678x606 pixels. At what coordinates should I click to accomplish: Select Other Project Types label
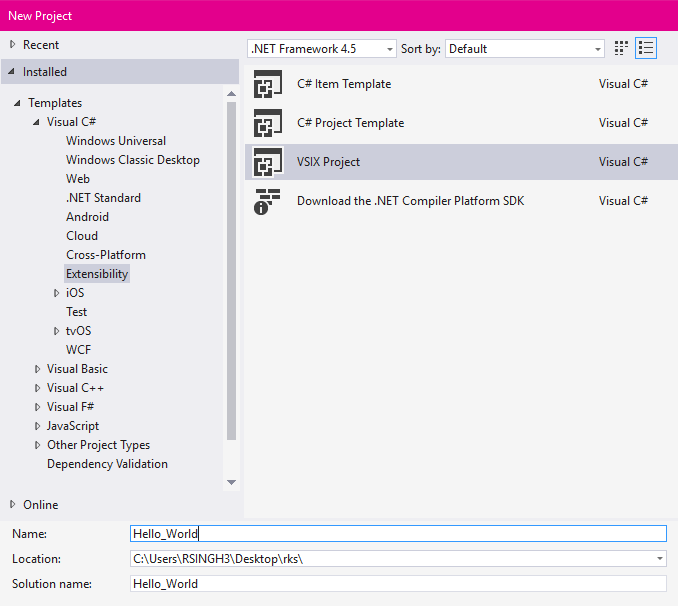point(99,445)
